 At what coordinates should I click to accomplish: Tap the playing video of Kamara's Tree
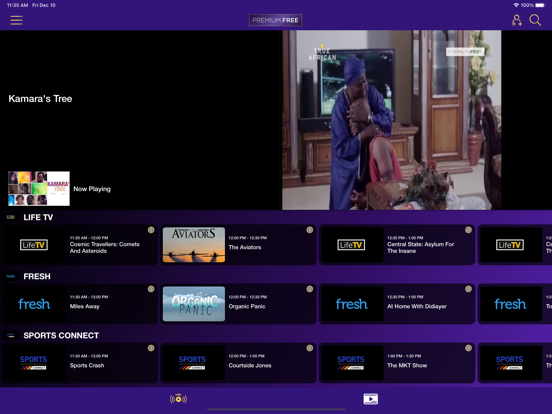pos(391,120)
